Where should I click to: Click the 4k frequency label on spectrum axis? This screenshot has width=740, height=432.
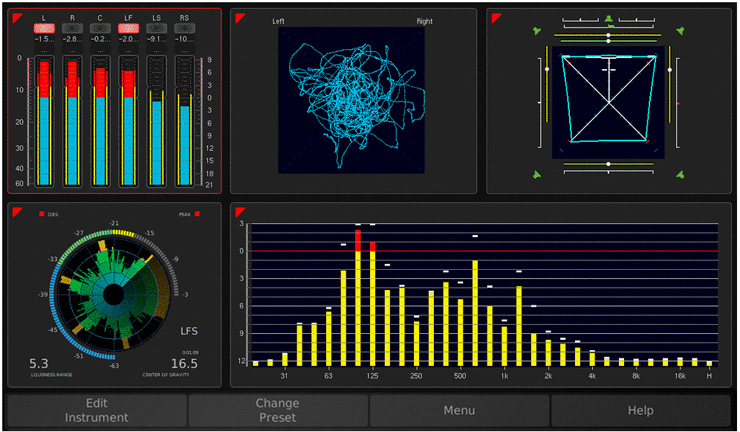[x=592, y=376]
